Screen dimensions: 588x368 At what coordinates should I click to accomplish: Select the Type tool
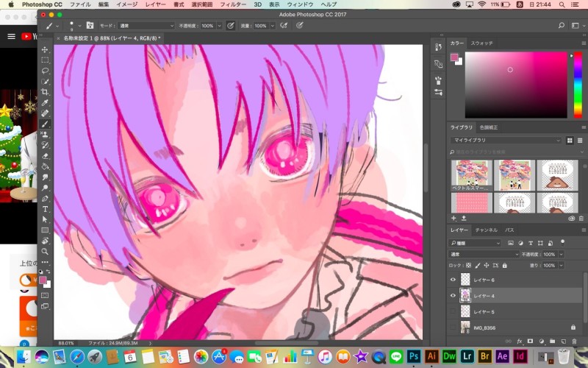click(45, 209)
